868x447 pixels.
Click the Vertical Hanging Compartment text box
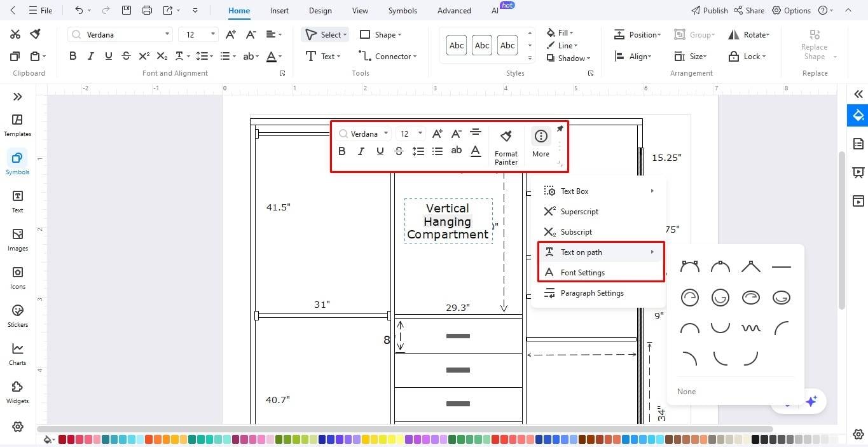[448, 221]
